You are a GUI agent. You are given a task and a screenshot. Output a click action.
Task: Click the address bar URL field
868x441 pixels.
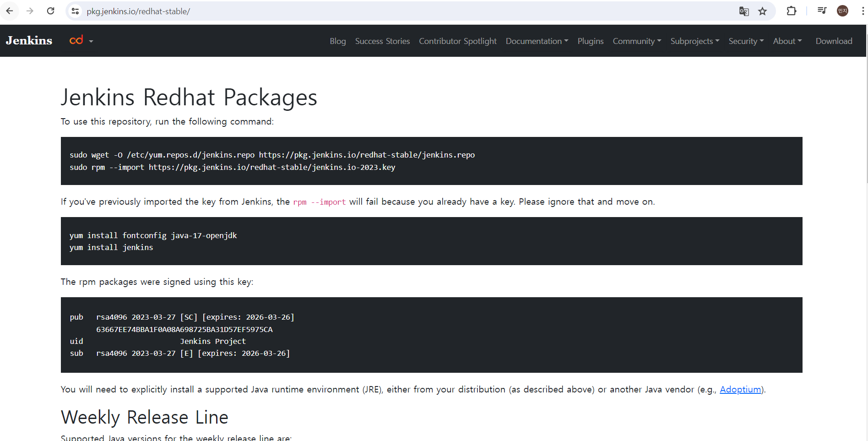point(403,11)
